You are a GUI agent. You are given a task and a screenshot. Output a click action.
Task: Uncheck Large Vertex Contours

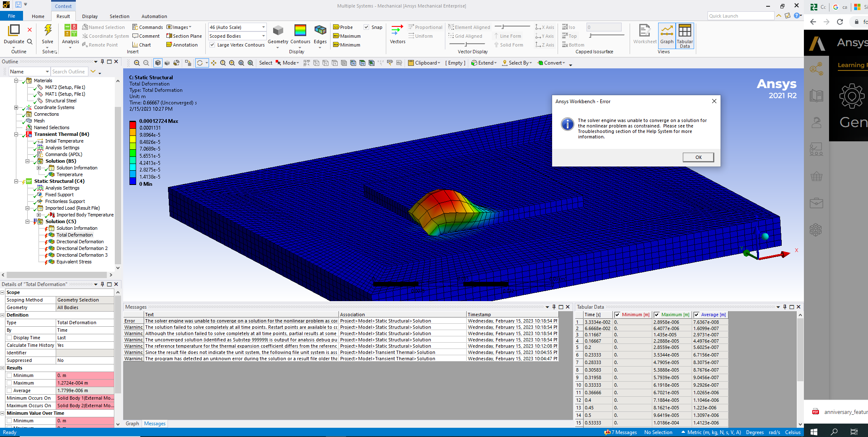pyautogui.click(x=212, y=45)
